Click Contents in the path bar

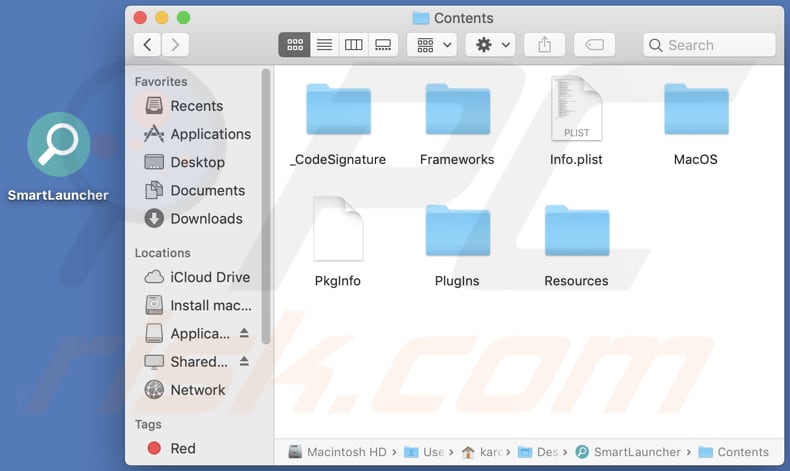[734, 452]
